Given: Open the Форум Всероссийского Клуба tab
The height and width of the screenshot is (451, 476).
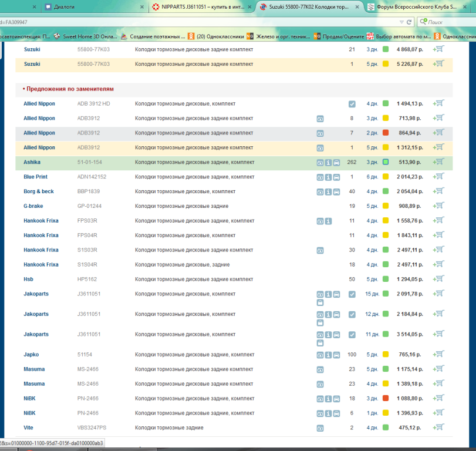Looking at the screenshot, I should [417, 6].
